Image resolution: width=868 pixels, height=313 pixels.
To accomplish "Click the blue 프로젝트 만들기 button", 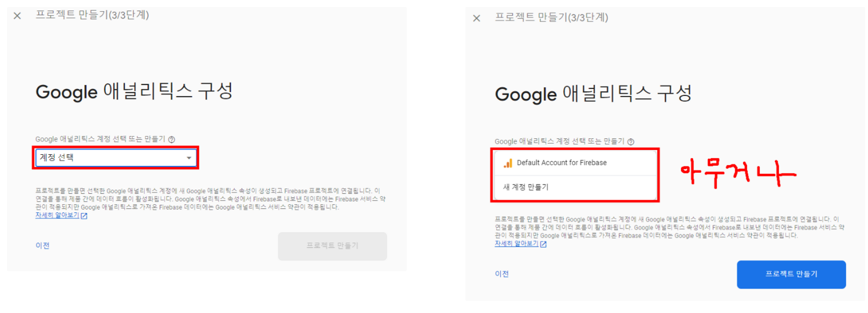I will tap(791, 275).
